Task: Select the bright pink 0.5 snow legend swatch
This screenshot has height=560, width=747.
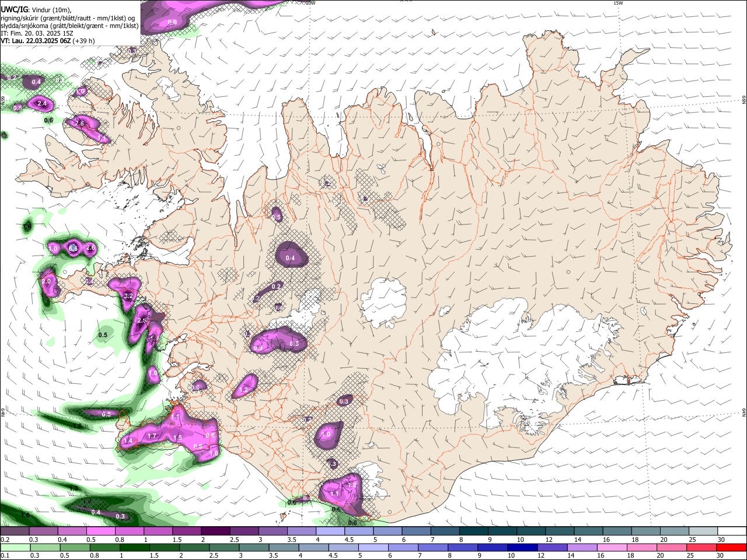Action: coord(100,531)
